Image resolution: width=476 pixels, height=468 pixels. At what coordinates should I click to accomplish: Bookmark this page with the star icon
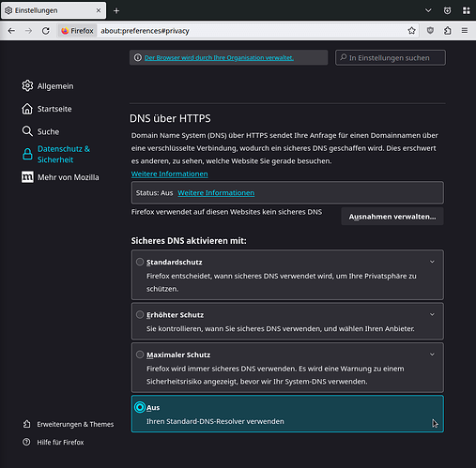tap(411, 31)
